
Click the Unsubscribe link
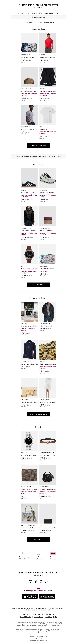tap(49, 614)
